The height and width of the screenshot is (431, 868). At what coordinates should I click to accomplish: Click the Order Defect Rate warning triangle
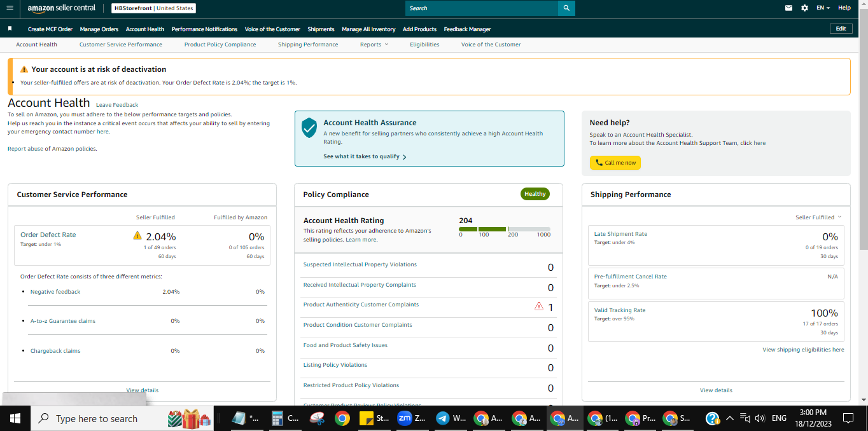click(137, 236)
